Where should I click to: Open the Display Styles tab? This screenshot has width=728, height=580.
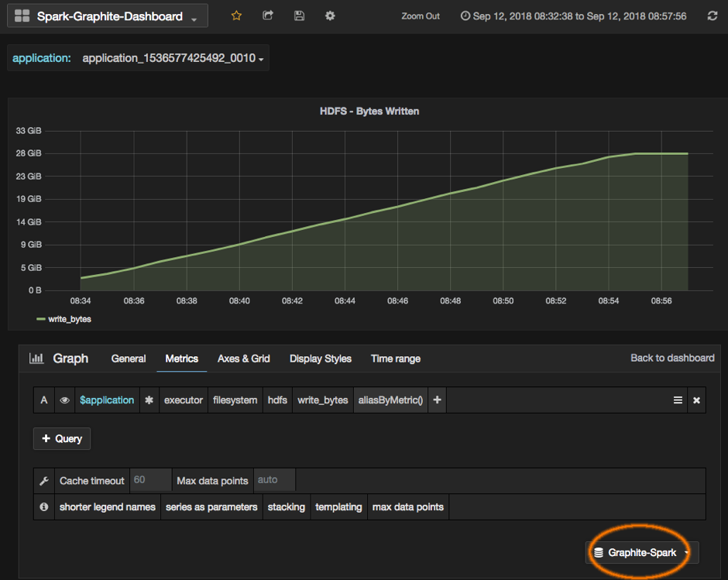pyautogui.click(x=320, y=359)
